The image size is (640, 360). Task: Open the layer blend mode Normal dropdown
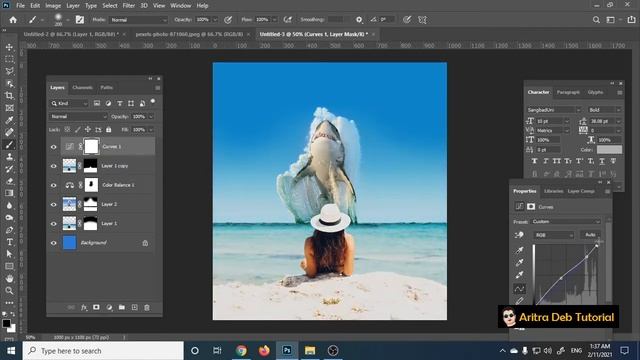point(78,117)
